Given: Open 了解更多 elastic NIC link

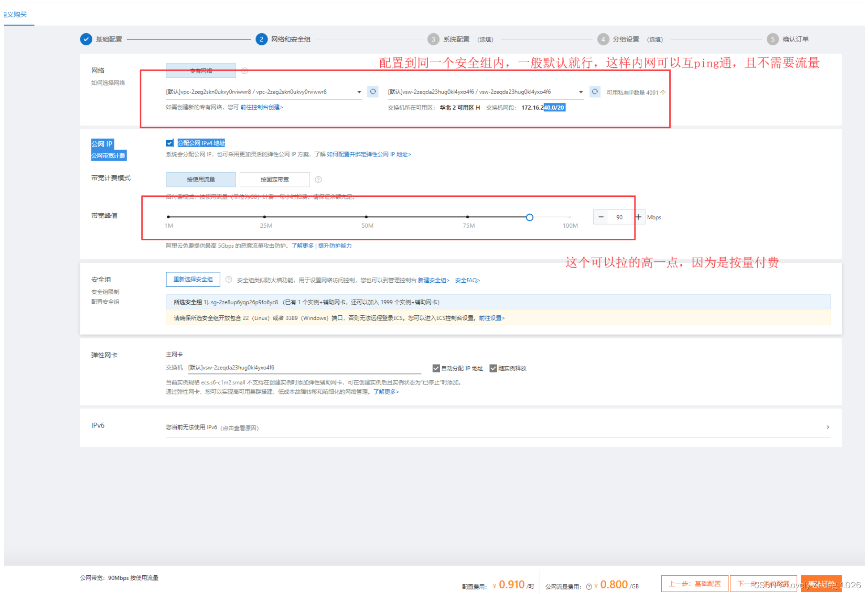Looking at the screenshot, I should (x=386, y=392).
